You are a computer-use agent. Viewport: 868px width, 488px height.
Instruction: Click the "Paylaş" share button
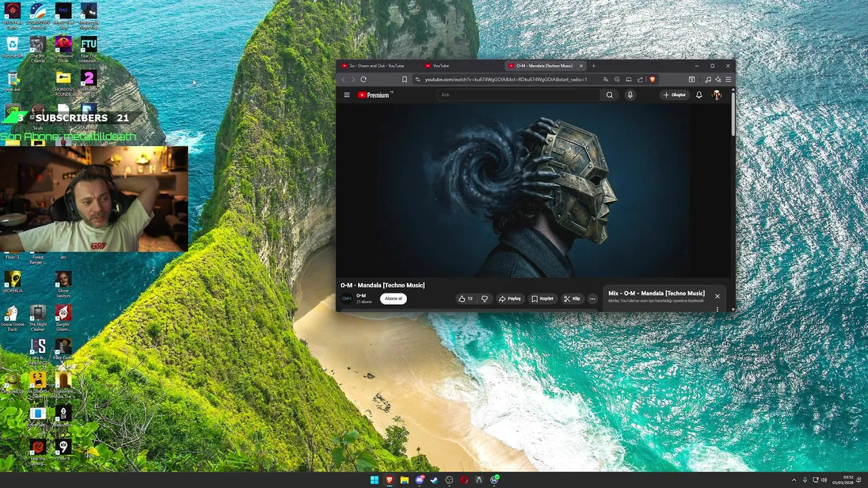510,298
